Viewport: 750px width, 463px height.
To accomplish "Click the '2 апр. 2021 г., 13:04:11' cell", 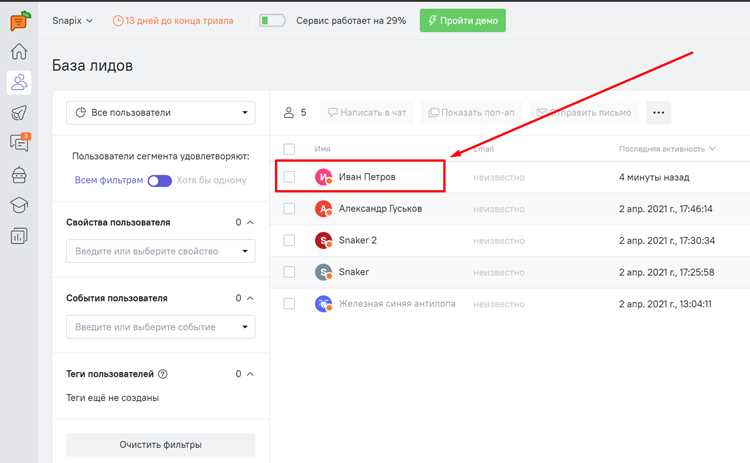I will [665, 304].
